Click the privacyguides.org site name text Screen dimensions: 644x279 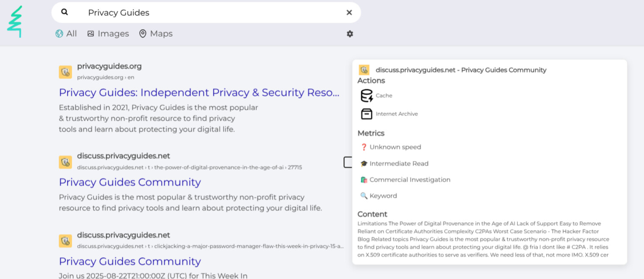pos(110,66)
